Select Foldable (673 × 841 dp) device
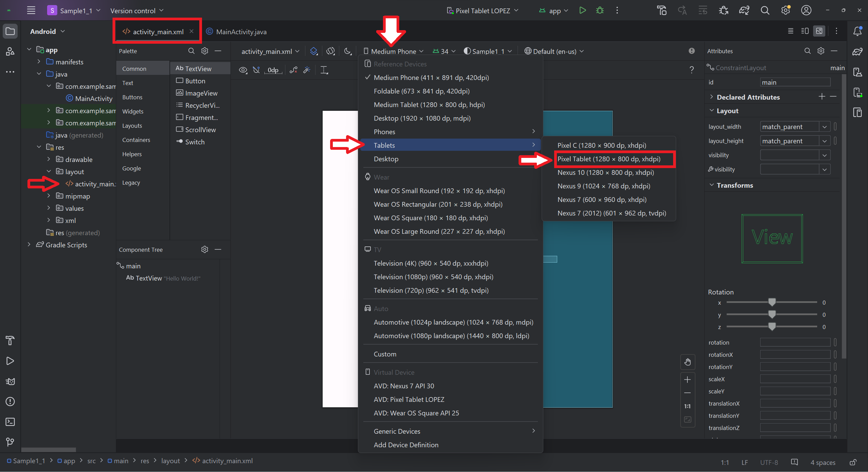Viewport: 868px width, 472px height. [x=451, y=91]
